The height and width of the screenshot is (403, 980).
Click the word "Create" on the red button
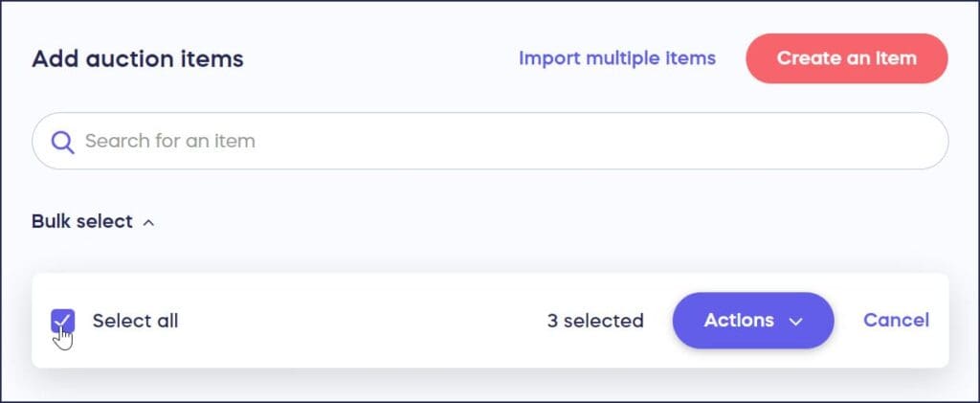[809, 58]
